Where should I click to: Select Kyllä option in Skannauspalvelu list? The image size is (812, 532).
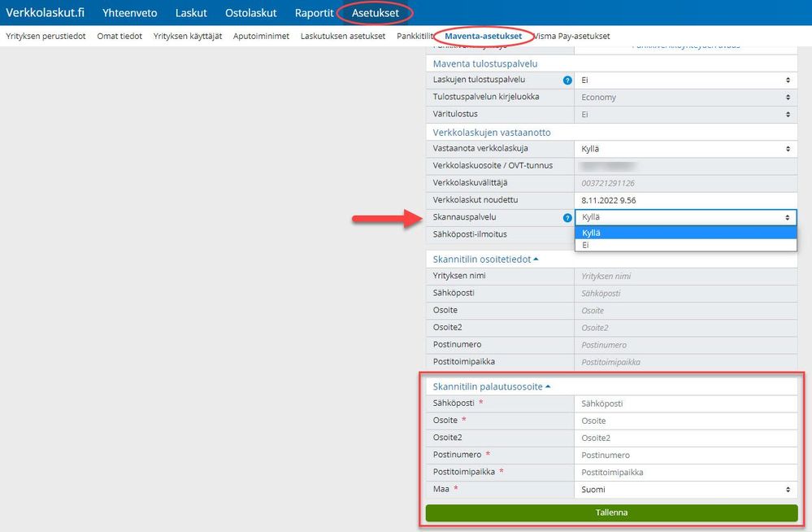(x=686, y=233)
